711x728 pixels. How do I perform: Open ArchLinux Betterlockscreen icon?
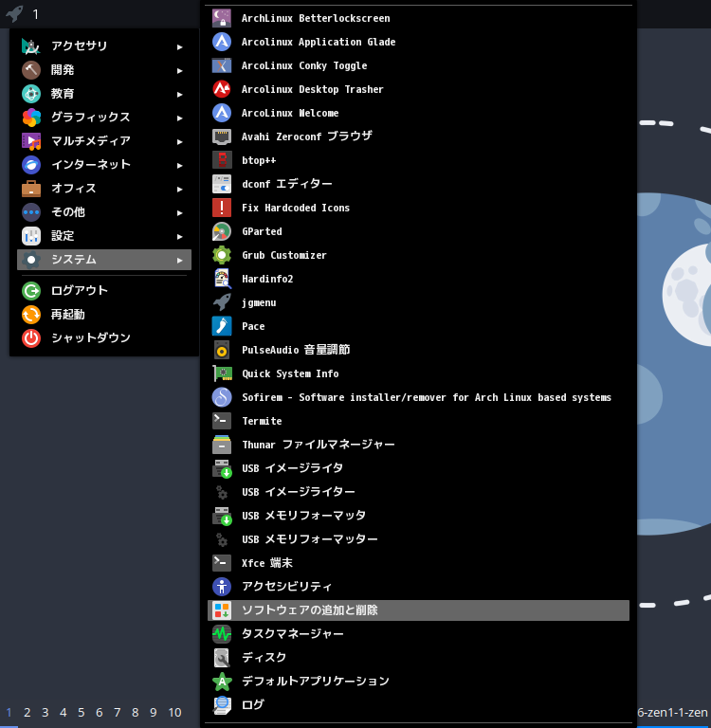click(222, 18)
